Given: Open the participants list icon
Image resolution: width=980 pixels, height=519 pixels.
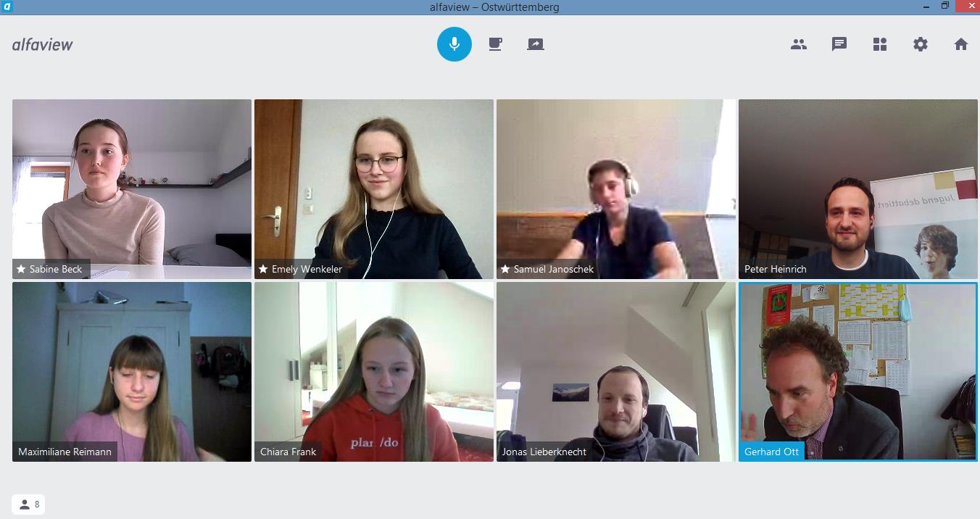Looking at the screenshot, I should [x=799, y=44].
